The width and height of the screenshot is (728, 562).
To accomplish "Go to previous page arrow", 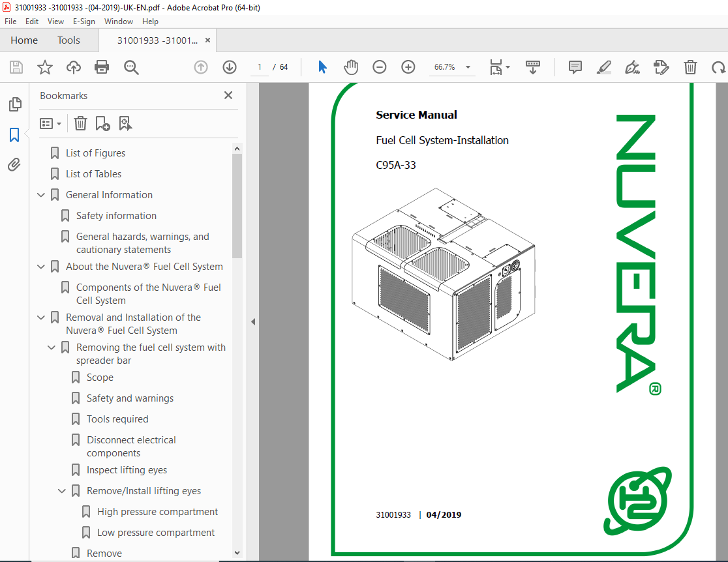I will click(x=200, y=67).
